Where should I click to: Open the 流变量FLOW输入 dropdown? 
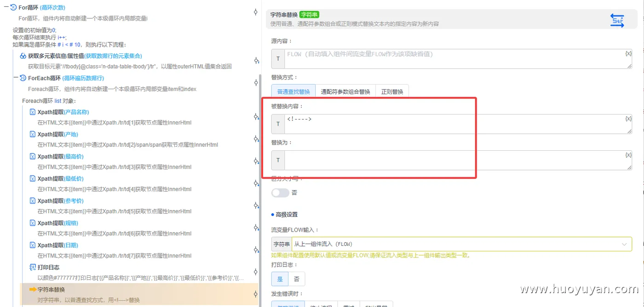[461, 244]
